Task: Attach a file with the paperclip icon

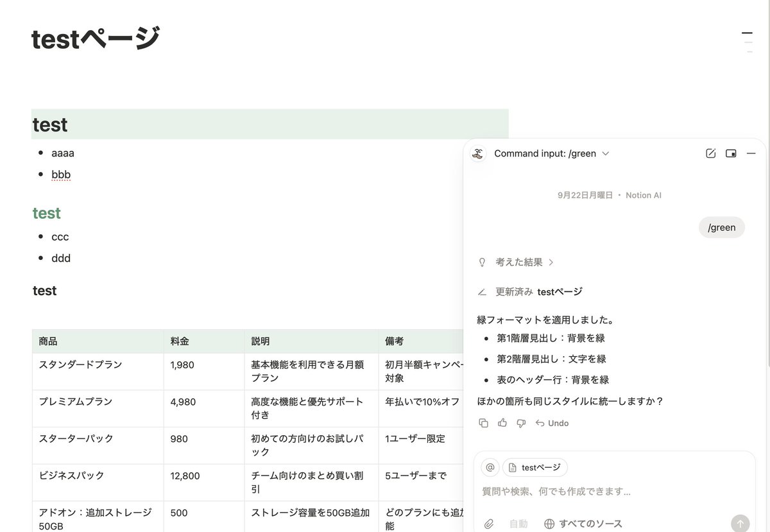Action: [x=490, y=523]
